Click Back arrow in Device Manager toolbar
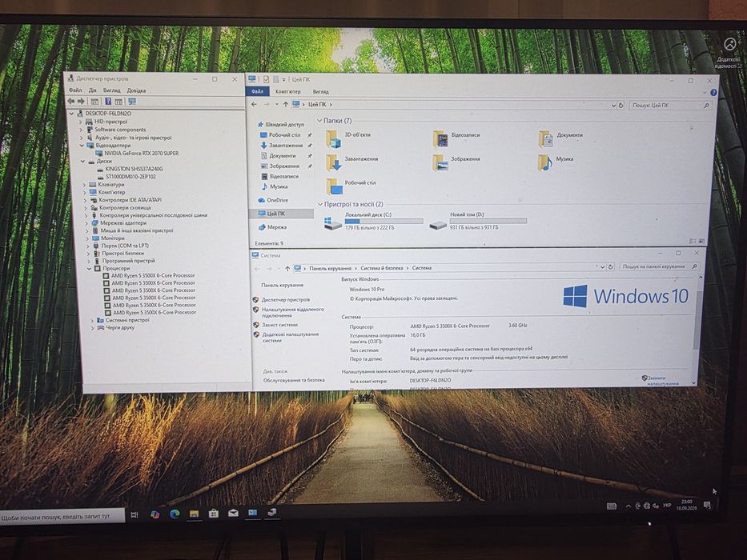This screenshot has height=560, width=747. point(71,101)
